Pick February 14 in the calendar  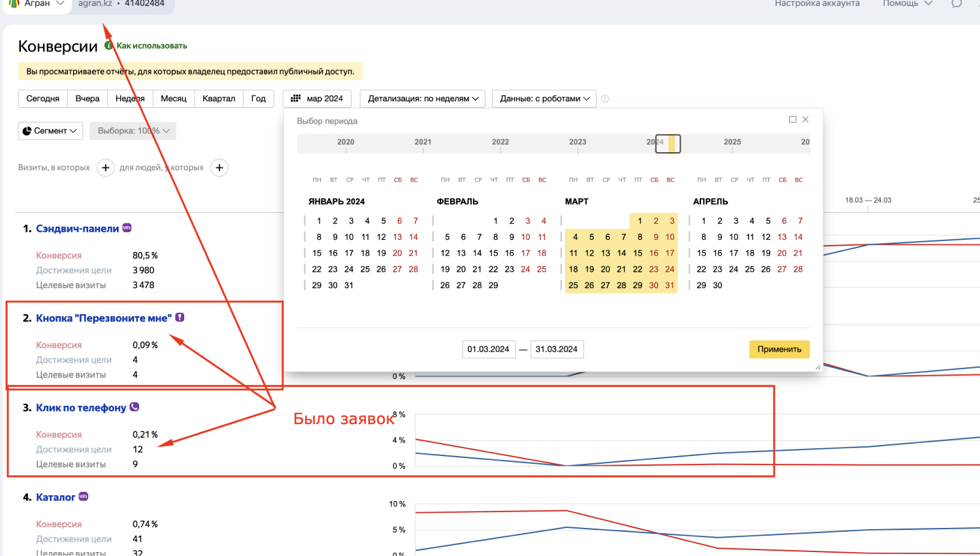coord(478,253)
